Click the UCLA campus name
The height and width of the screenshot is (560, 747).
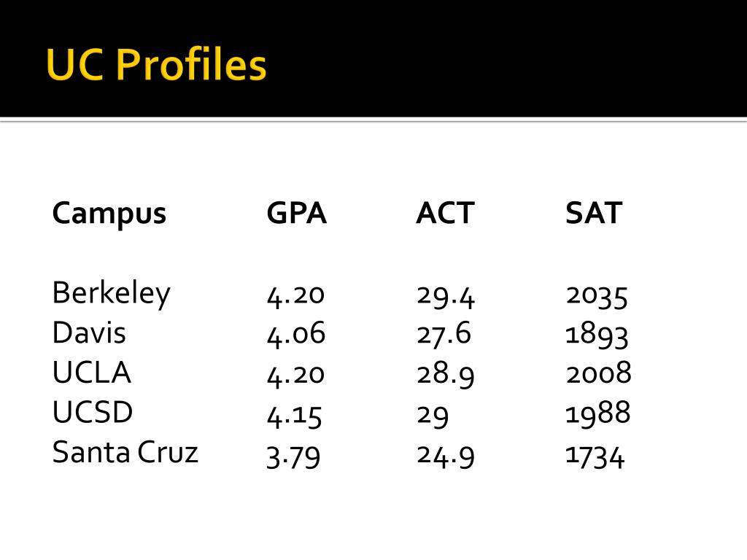point(91,373)
